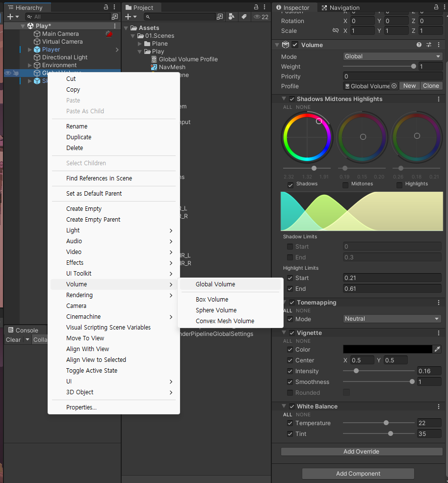Open the Volume component three-dot menu

point(439,45)
